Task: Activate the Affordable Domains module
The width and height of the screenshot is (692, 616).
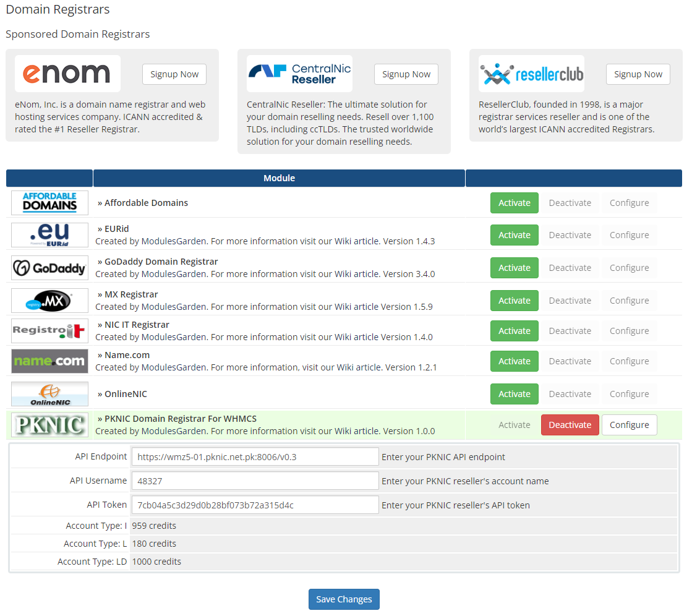Action: (x=514, y=203)
